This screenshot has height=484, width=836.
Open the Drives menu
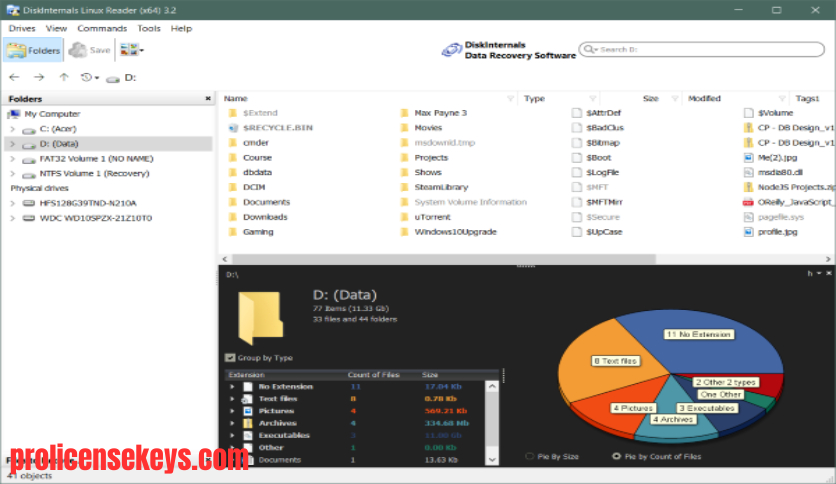22,28
